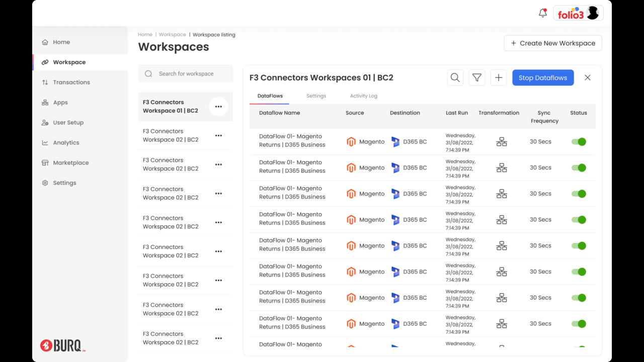Click the Destination column header
Screen dimensions: 644x362
point(405,113)
